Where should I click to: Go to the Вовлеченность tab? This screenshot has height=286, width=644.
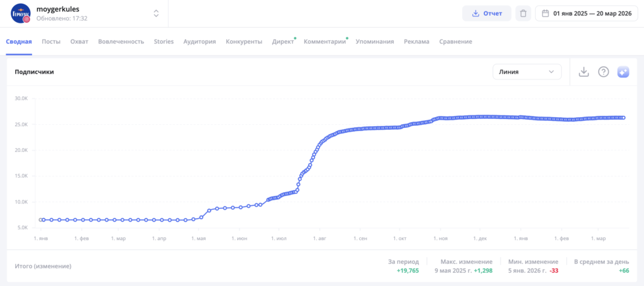(x=125, y=42)
